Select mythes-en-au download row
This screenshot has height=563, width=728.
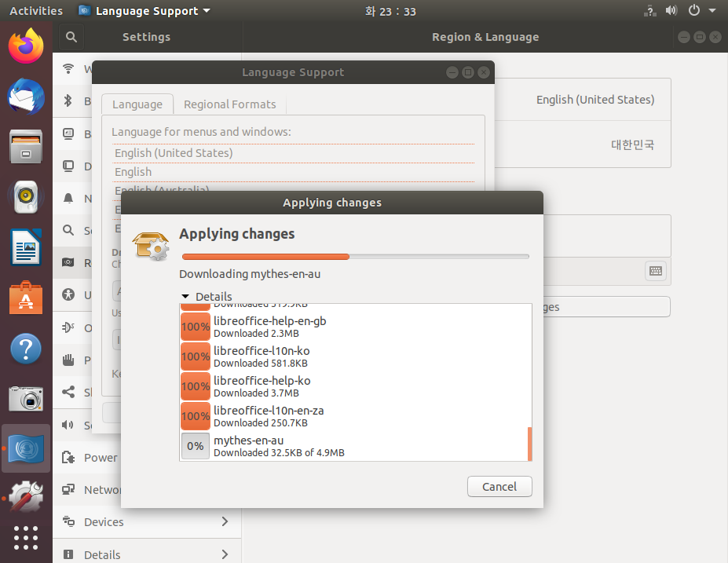[353, 445]
